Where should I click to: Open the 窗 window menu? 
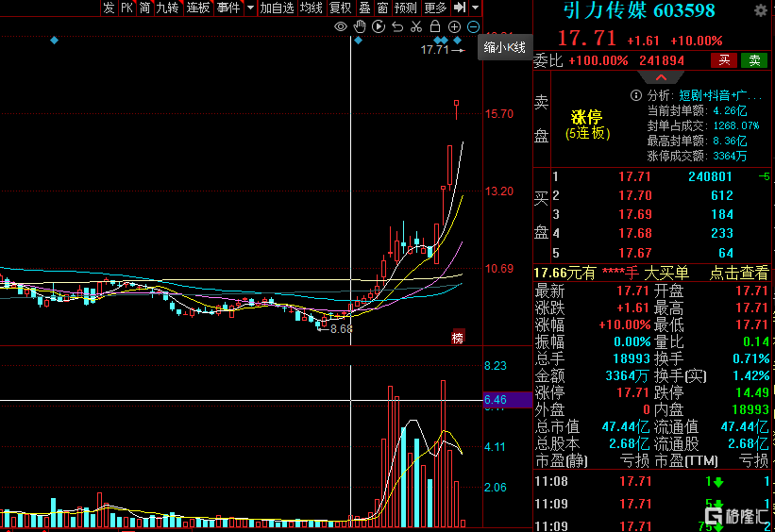[382, 8]
